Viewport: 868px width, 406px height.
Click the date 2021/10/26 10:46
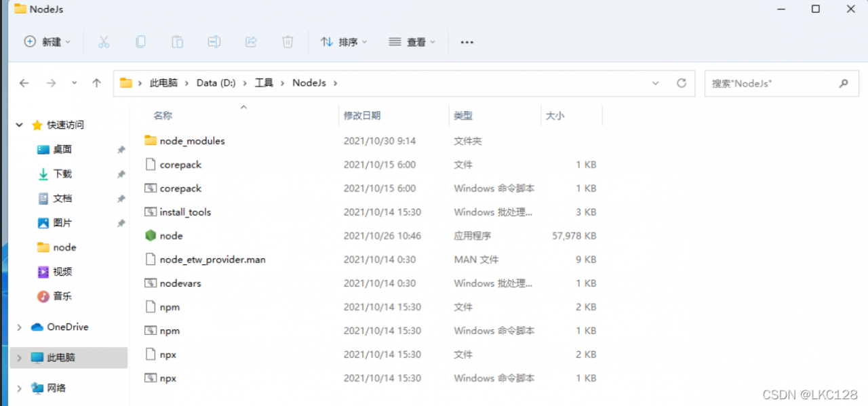[382, 236]
